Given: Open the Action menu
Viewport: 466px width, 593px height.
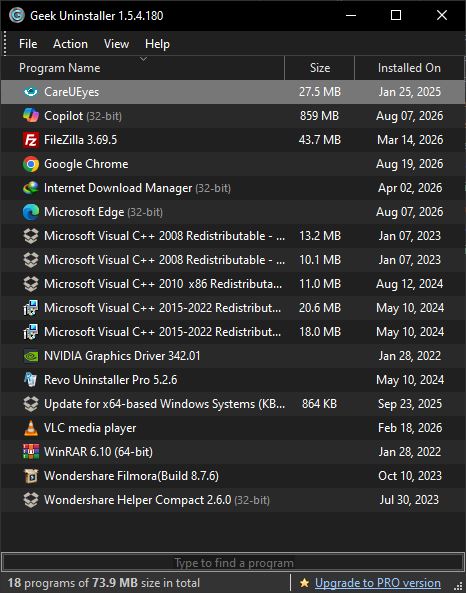Looking at the screenshot, I should [70, 44].
